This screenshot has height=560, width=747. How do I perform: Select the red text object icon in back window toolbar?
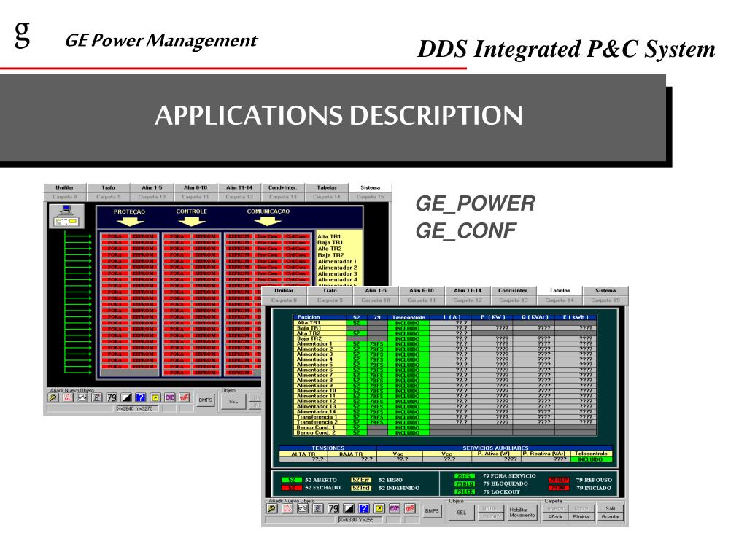click(68, 397)
